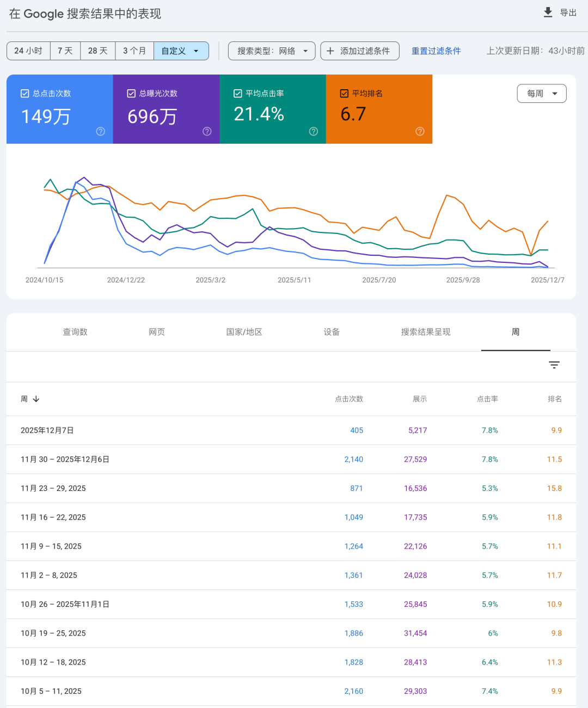Screen dimensions: 588x708
Task: Click the export download icon
Action: click(548, 13)
